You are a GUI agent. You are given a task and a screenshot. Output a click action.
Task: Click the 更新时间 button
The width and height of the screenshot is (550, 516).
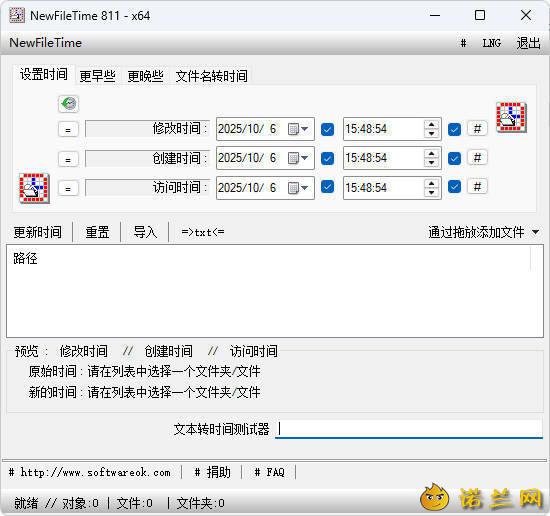pos(38,232)
